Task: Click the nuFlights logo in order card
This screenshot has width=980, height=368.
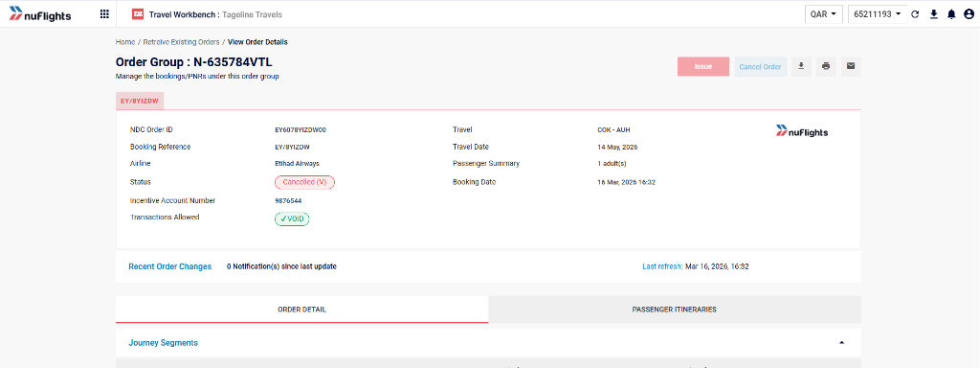Action: (x=802, y=130)
